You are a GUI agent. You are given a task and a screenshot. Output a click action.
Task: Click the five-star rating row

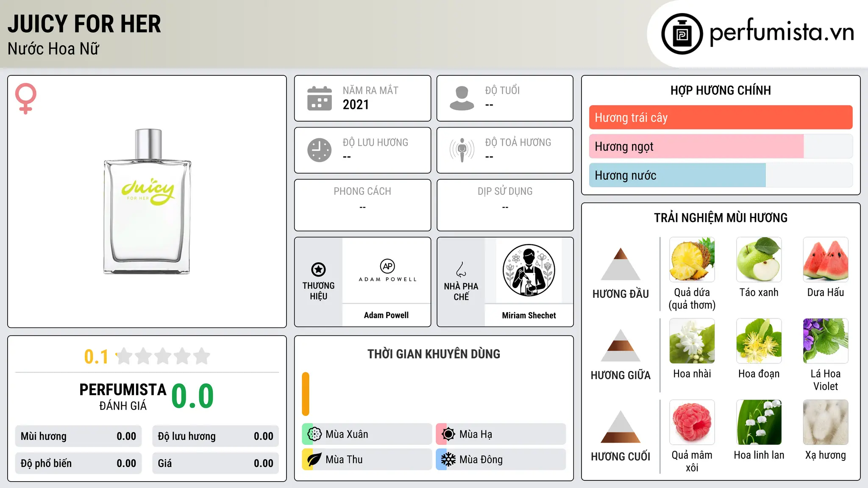163,356
